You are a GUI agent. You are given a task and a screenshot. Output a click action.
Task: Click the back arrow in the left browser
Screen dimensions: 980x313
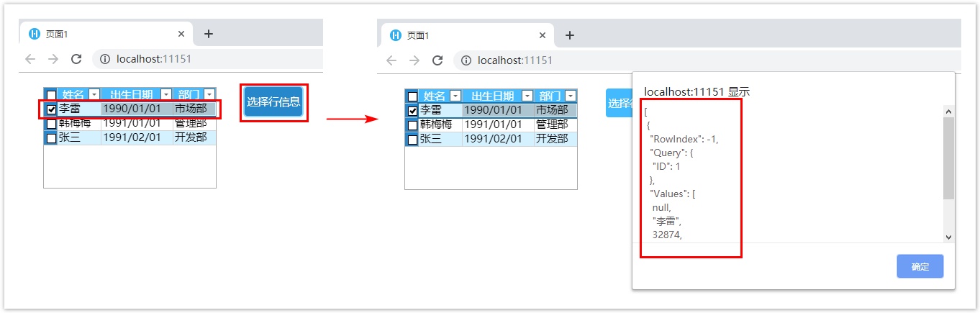tap(30, 59)
